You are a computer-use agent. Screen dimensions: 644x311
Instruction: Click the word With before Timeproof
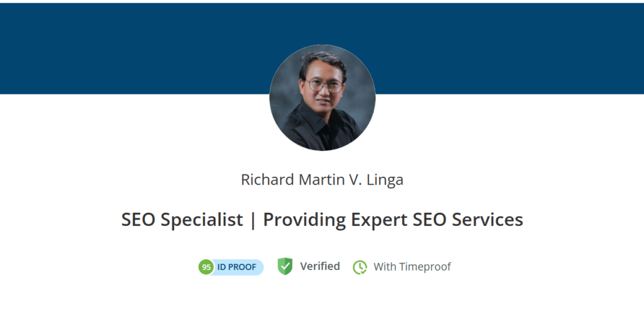[385, 267]
